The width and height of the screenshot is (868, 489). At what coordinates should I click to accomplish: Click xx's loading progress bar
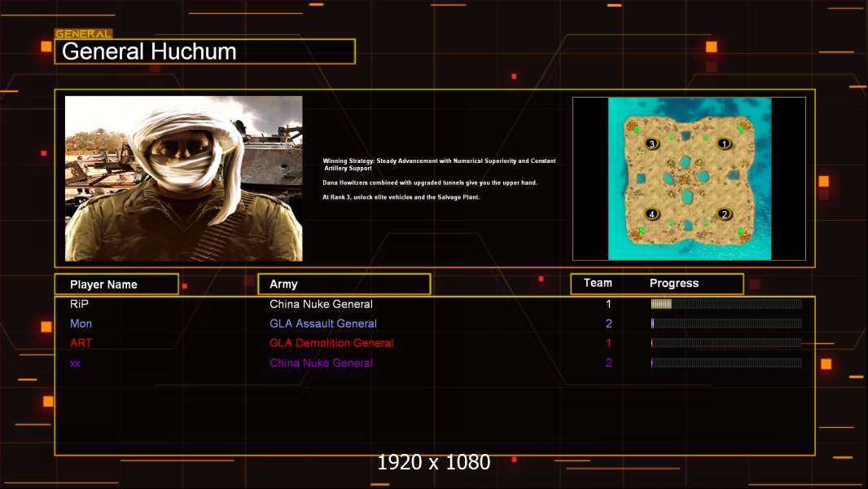tap(726, 363)
